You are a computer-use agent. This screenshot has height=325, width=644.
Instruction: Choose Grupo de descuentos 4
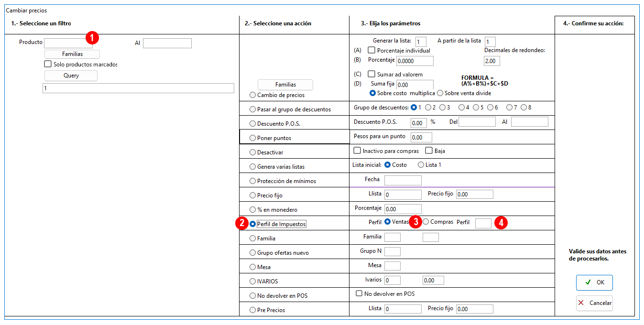tap(461, 108)
